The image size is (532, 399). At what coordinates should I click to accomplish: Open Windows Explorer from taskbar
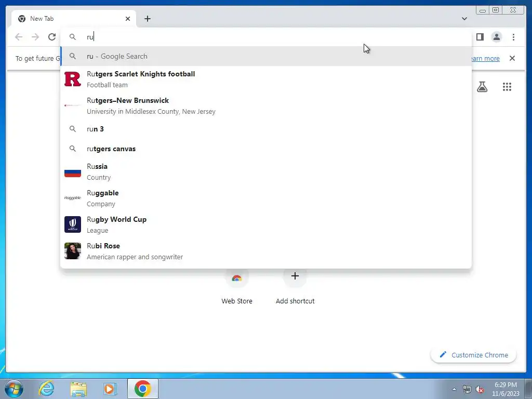pos(78,389)
